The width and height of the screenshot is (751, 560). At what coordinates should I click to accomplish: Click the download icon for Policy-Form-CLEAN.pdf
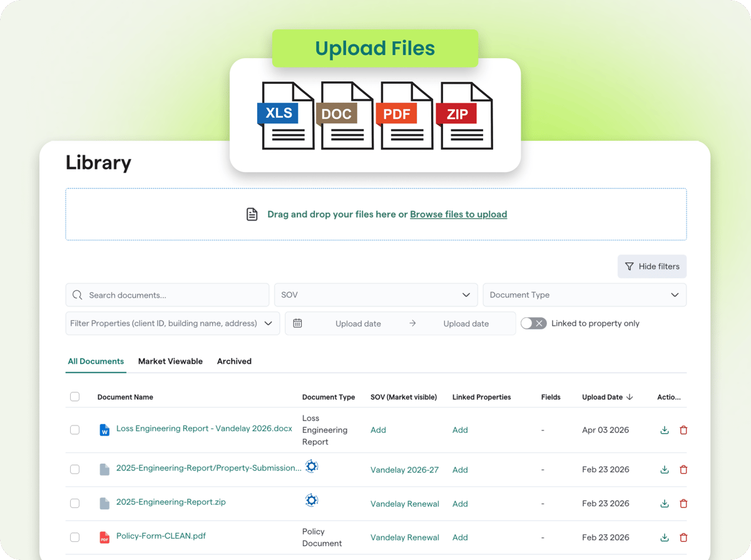tap(664, 537)
